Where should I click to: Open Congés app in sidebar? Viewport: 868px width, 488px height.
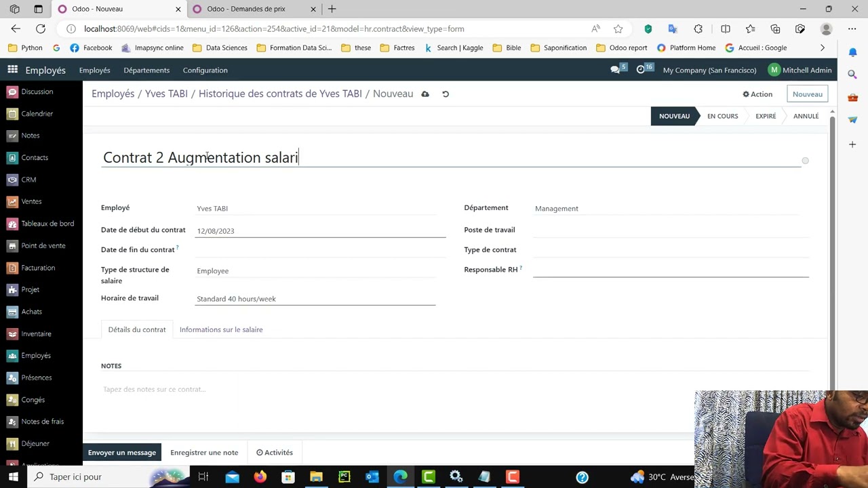(26, 400)
